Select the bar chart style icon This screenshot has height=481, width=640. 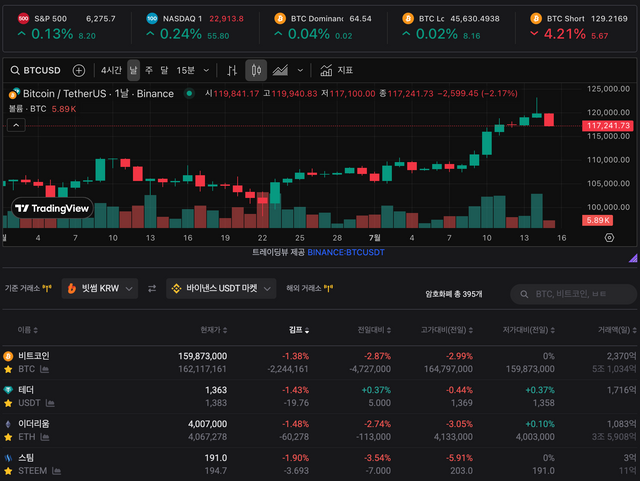[x=232, y=70]
